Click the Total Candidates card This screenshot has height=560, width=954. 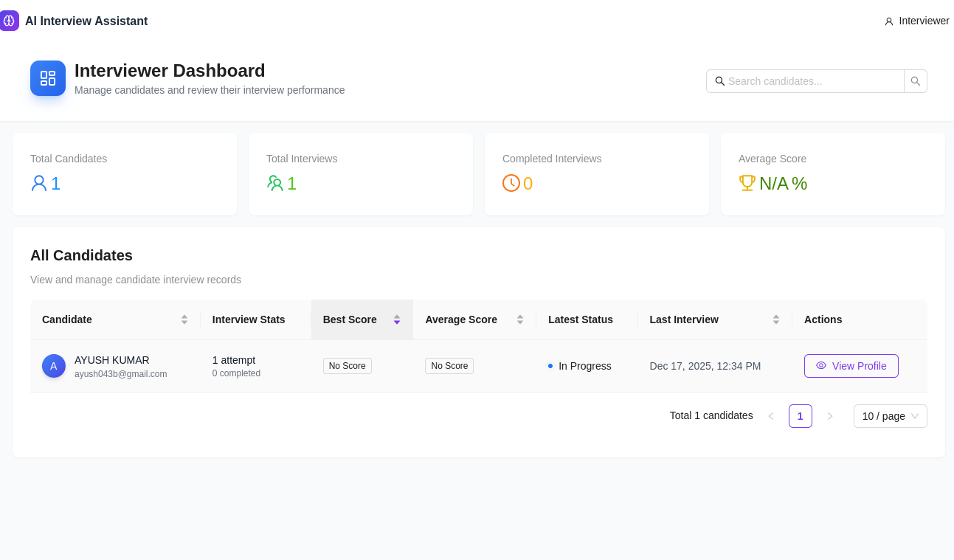click(125, 174)
